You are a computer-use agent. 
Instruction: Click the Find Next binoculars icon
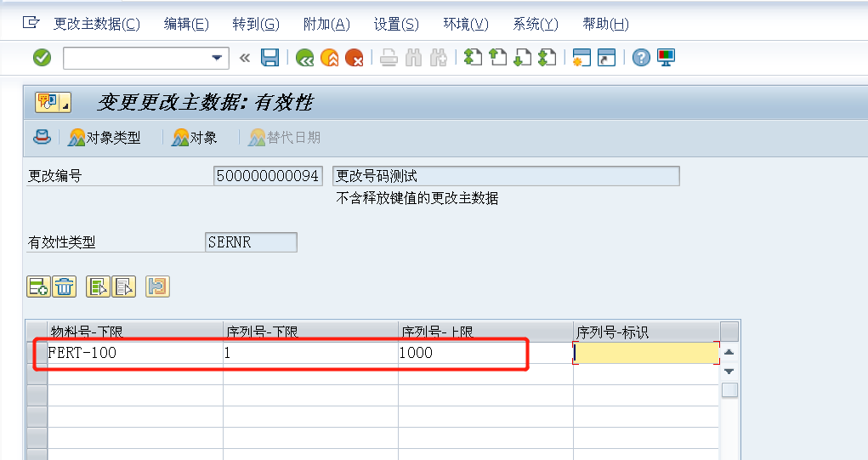pyautogui.click(x=439, y=58)
